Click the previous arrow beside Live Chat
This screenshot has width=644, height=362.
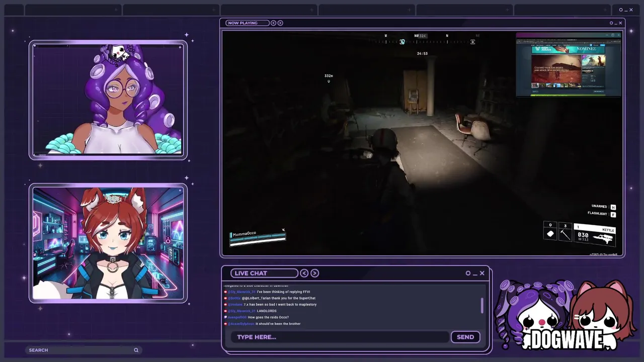304,273
